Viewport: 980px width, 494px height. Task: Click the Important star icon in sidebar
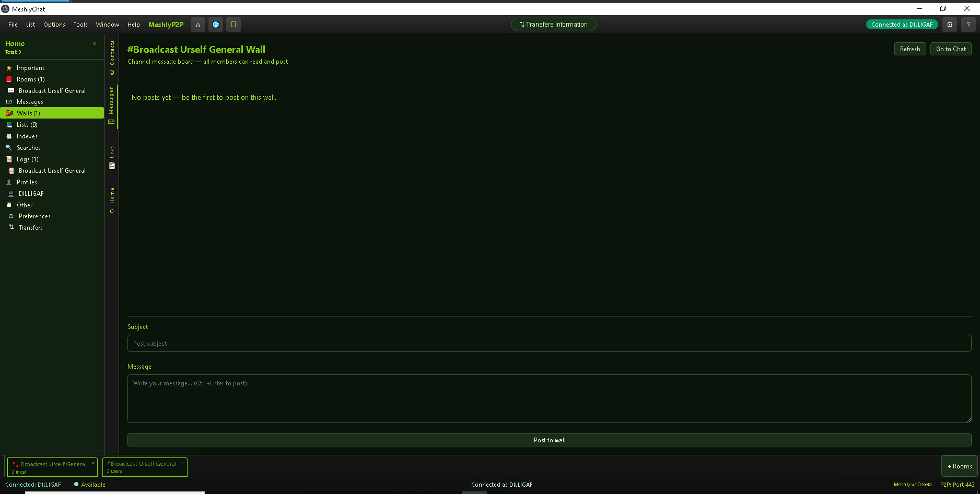9,68
